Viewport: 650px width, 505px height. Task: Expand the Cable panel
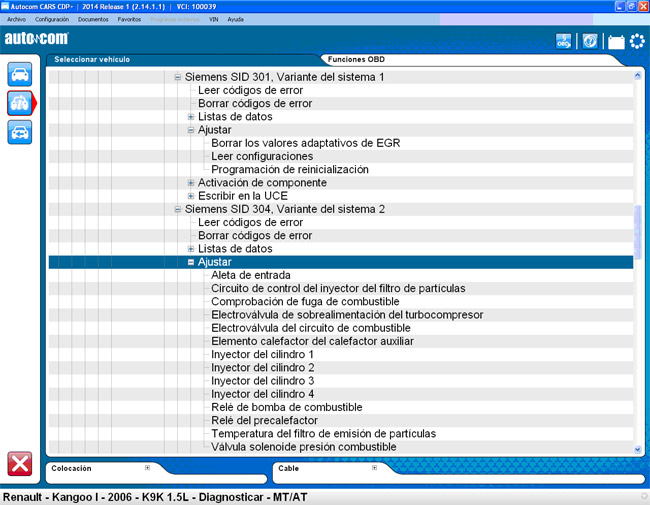(374, 468)
